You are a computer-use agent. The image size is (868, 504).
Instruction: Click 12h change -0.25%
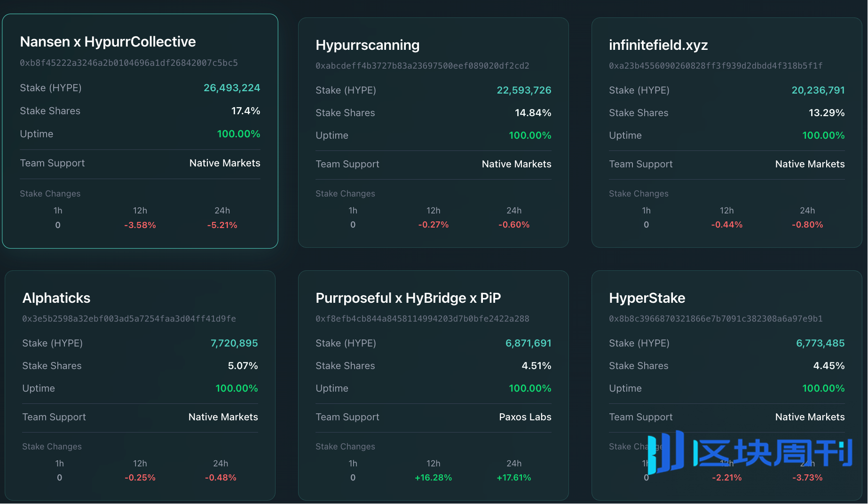[140, 478]
